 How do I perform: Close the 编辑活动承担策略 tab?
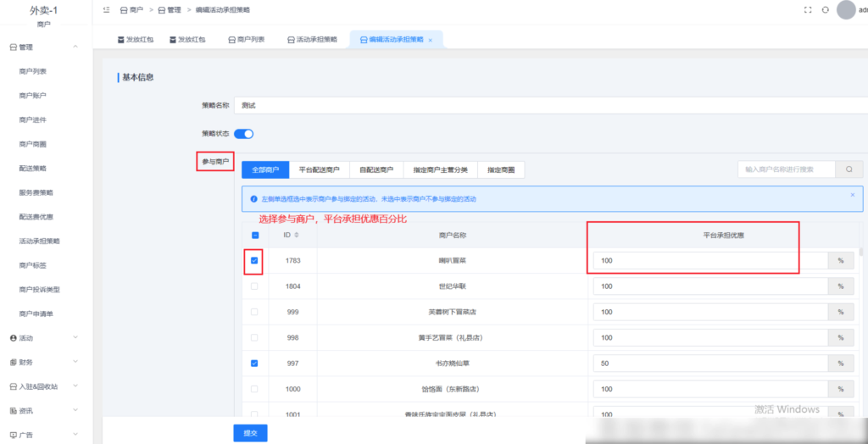point(431,40)
